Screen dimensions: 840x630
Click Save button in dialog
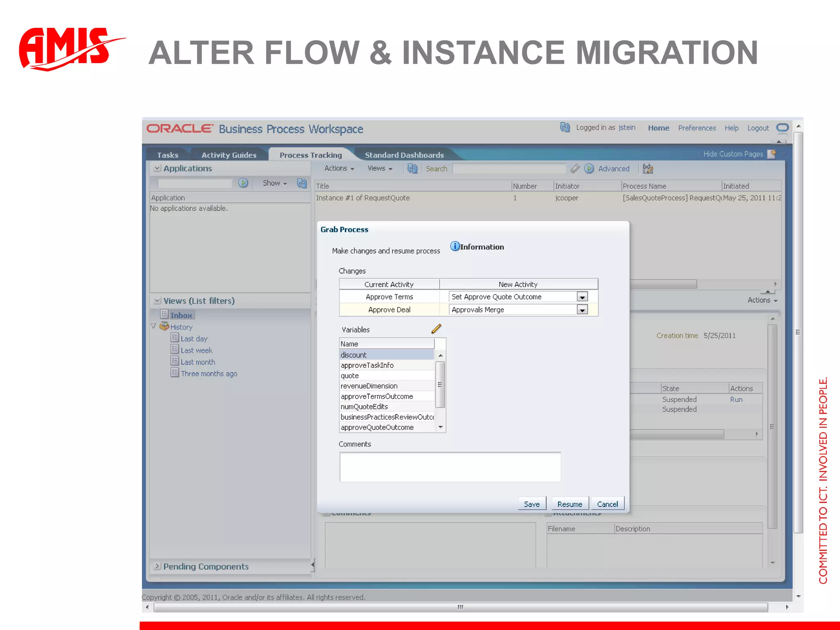click(532, 504)
